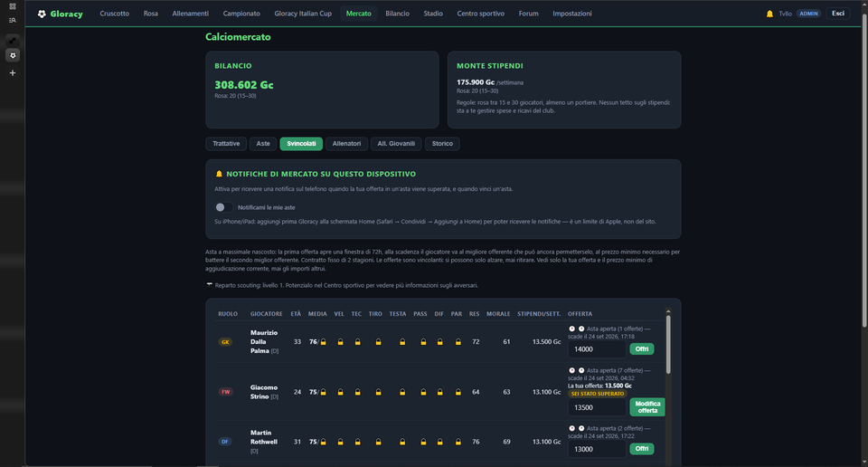Go to the Stadio page

(x=433, y=14)
